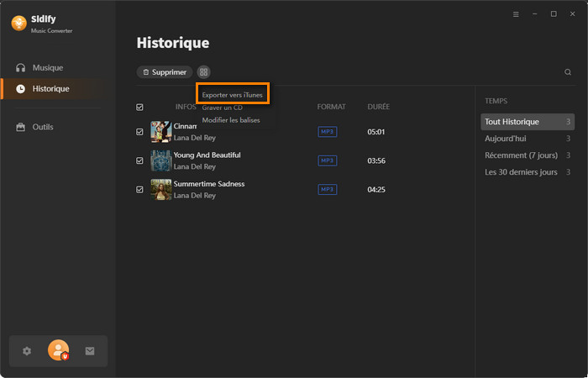Click MP3 format badge for Summertime Sadness
This screenshot has height=378, width=588.
[327, 190]
